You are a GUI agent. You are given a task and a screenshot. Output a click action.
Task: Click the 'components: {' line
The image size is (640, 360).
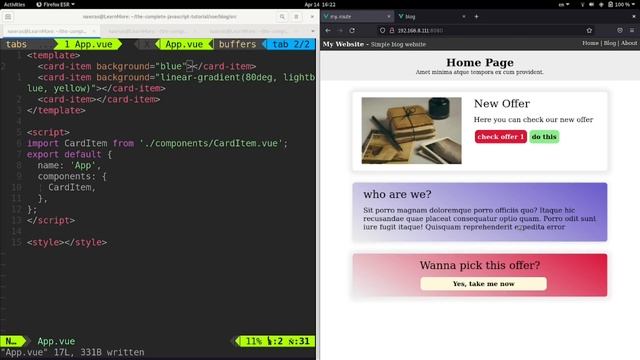(x=72, y=176)
